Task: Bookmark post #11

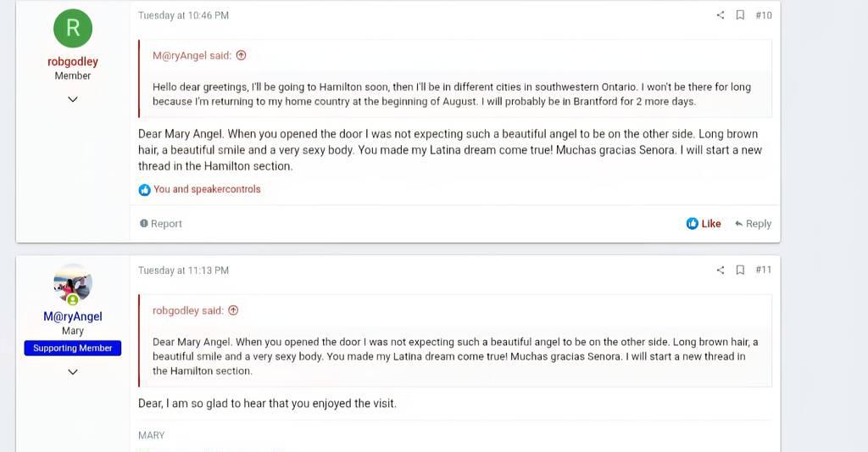Action: tap(740, 271)
